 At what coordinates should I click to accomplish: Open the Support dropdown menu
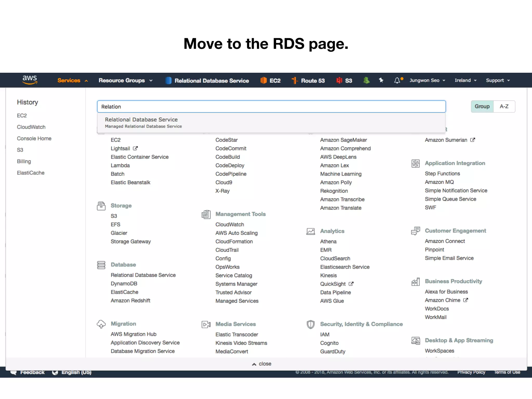pos(498,81)
